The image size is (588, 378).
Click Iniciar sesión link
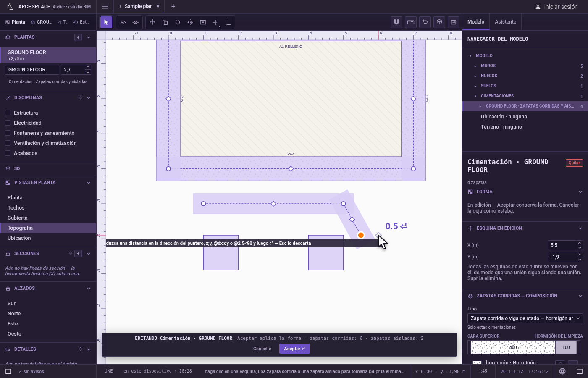(556, 7)
